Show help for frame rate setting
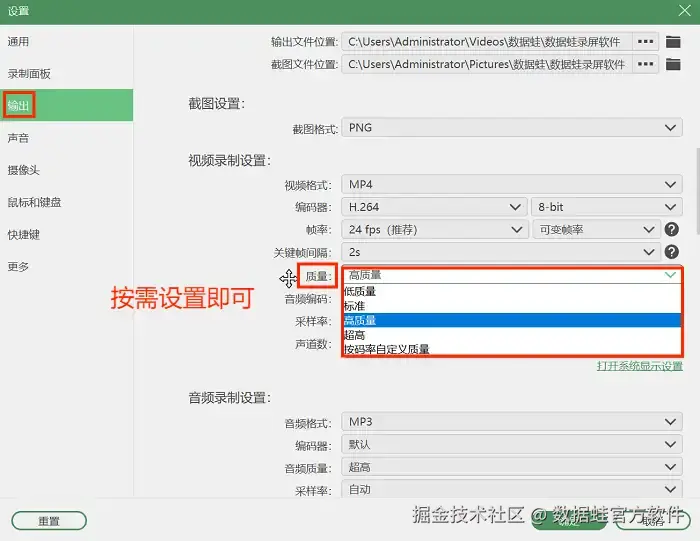The width and height of the screenshot is (700, 541). (671, 229)
